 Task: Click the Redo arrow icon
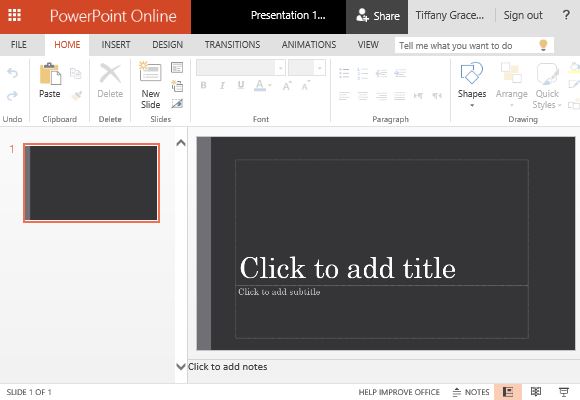[x=12, y=96]
